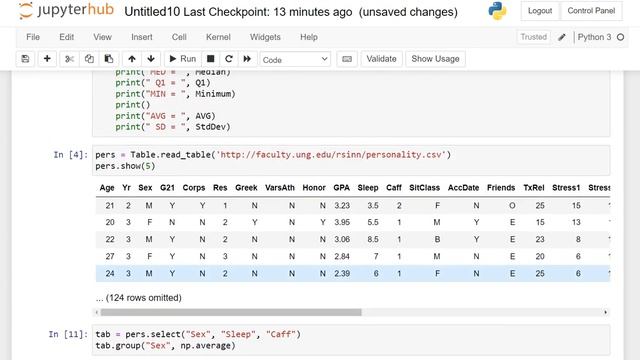Run the current cell
This screenshot has width=640, height=360.
point(182,59)
